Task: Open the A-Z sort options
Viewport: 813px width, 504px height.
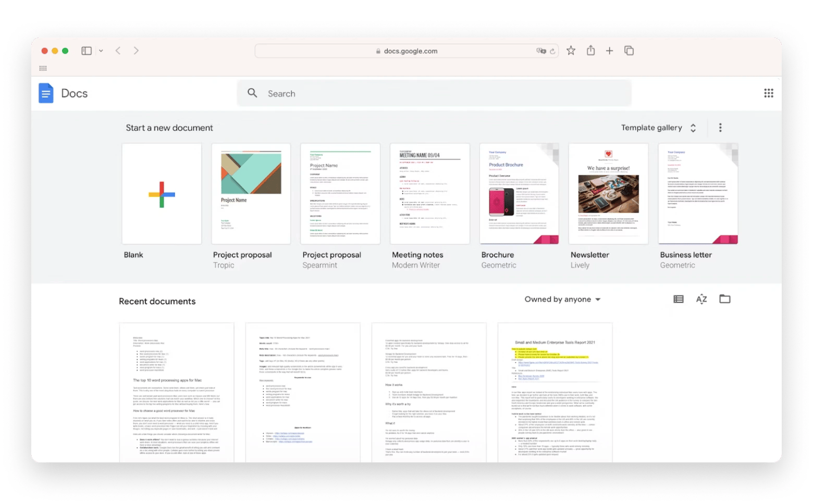Action: pyautogui.click(x=701, y=299)
